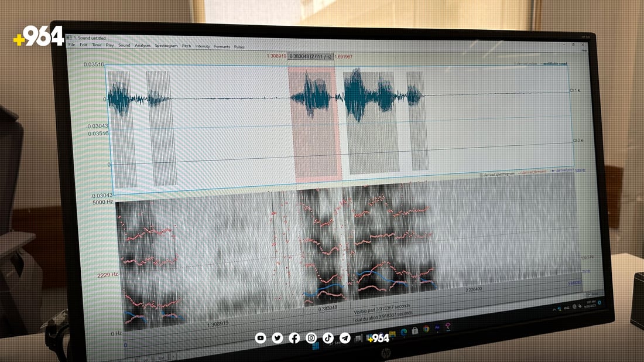Screen dimensions: 644x362
Task: Open the taskbar clock and date
Action: coord(591,304)
